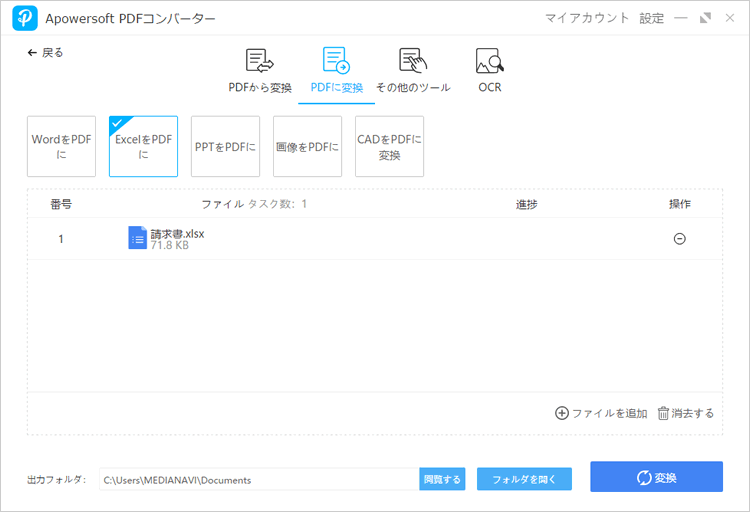Choose CADをPDFに変換 conversion option

click(x=389, y=146)
